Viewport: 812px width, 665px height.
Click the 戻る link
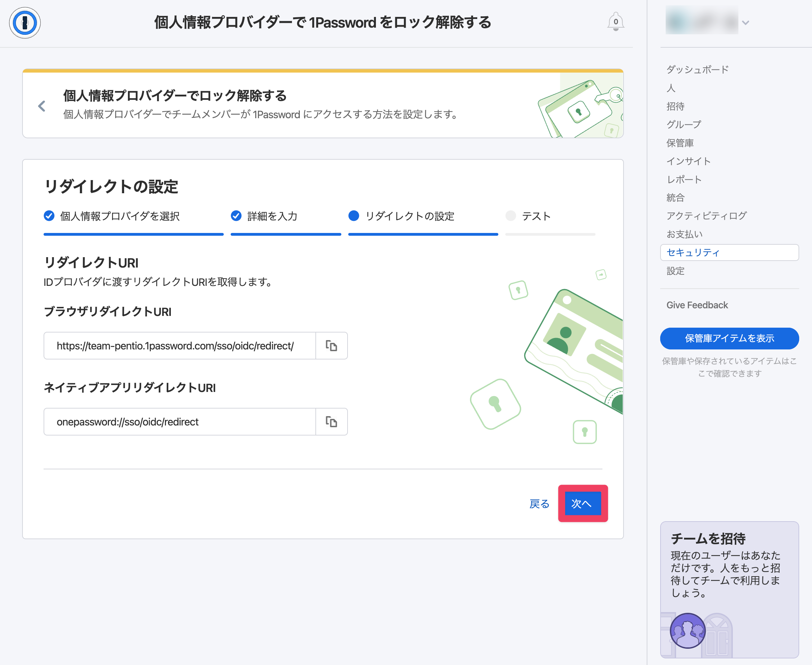539,504
